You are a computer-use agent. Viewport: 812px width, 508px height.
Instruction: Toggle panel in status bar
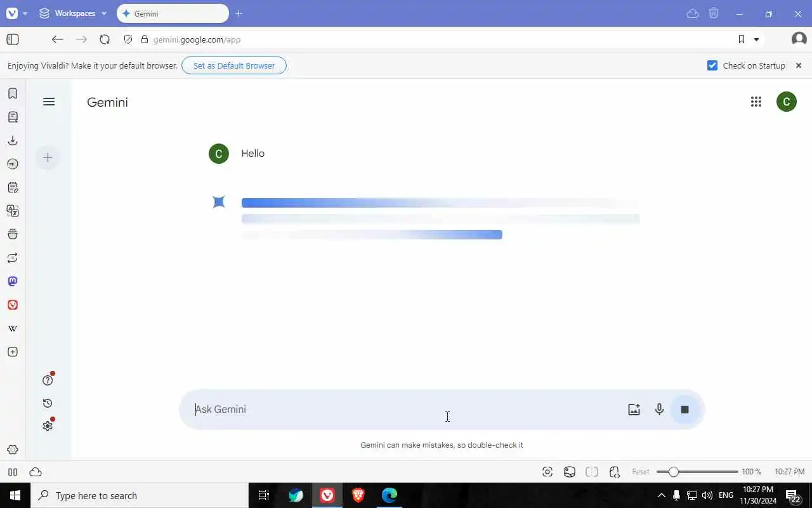[x=12, y=472]
